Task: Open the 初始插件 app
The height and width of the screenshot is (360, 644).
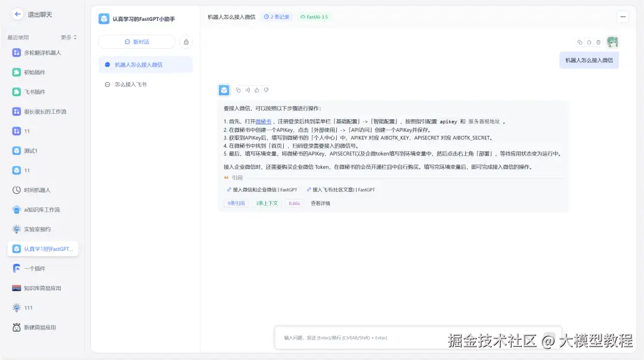Action: (x=43, y=72)
